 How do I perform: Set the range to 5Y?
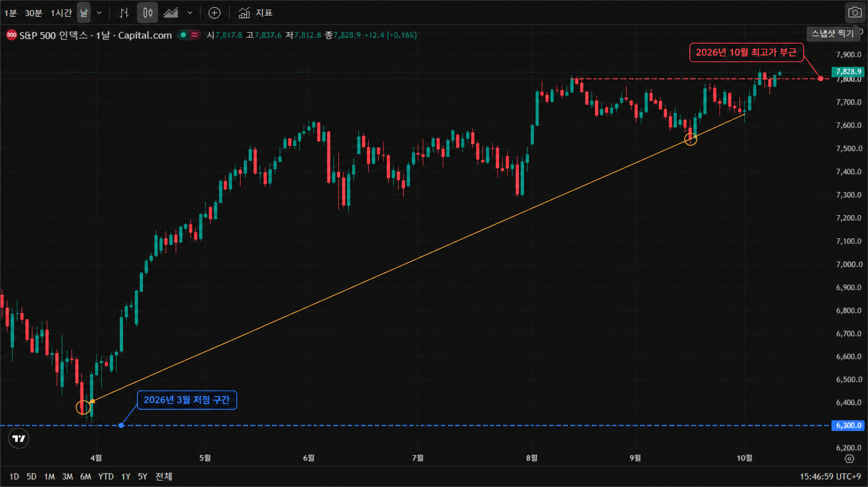[x=142, y=477]
